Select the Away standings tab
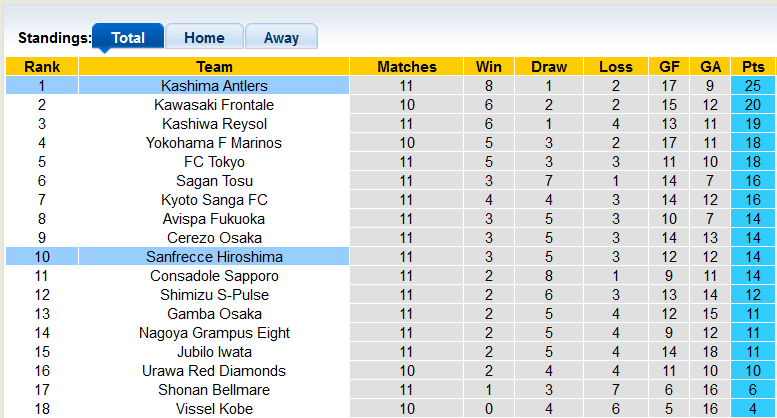 [281, 38]
